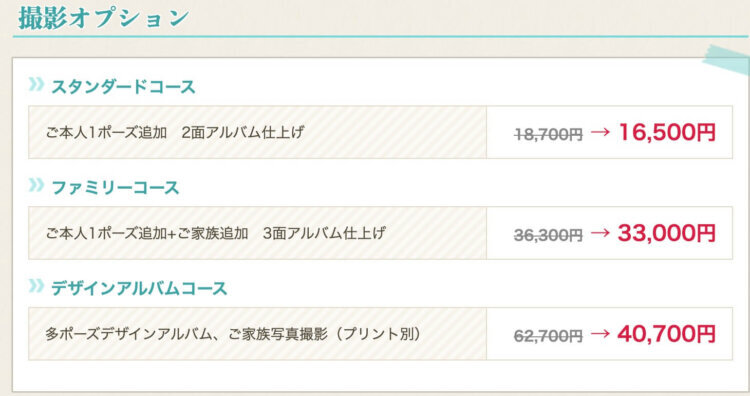
Task: Click the red arrow before 33,000円
Action: (x=600, y=232)
